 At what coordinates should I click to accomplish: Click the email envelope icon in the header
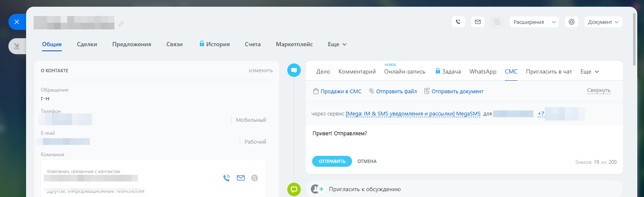[x=477, y=22]
